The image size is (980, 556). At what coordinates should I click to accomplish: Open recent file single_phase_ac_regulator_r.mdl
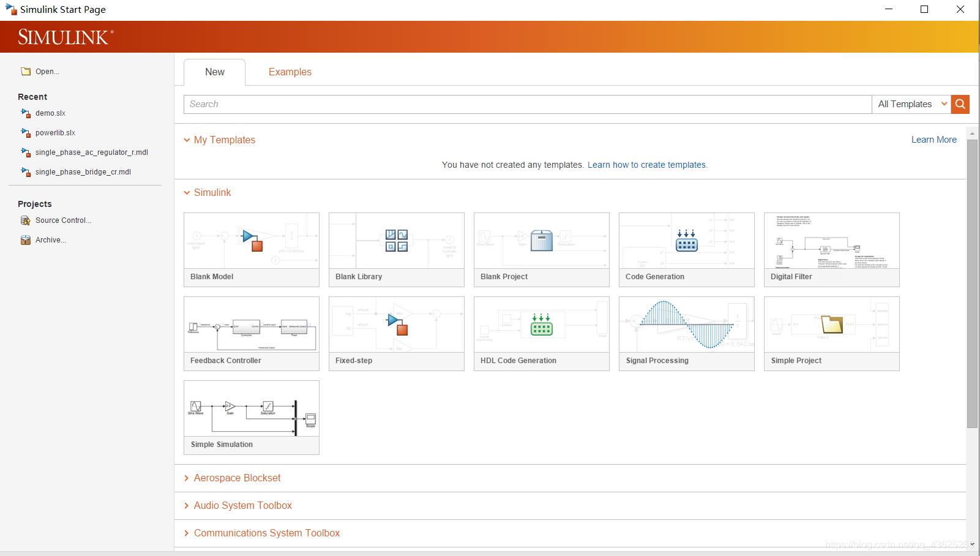[92, 152]
